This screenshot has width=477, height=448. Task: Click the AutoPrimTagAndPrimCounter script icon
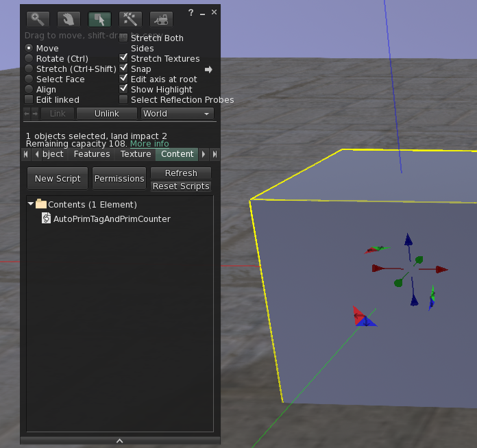[x=47, y=219]
